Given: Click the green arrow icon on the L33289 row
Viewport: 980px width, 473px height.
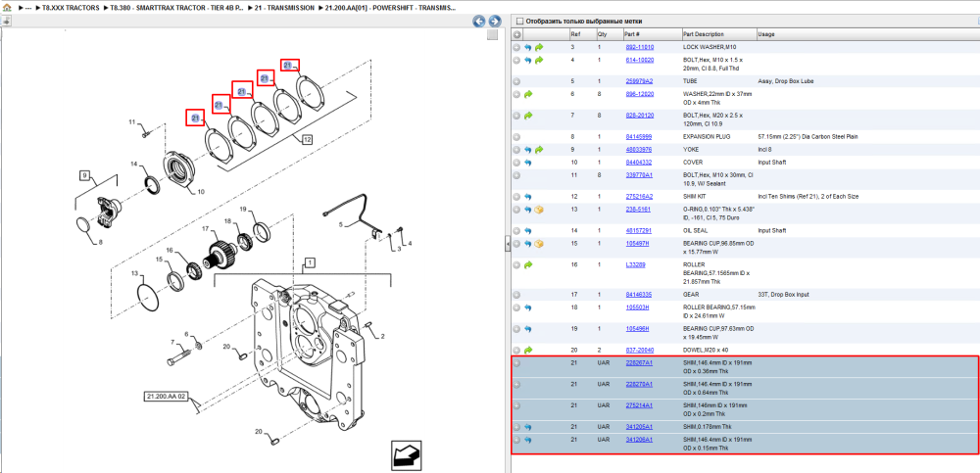Looking at the screenshot, I should (528, 265).
